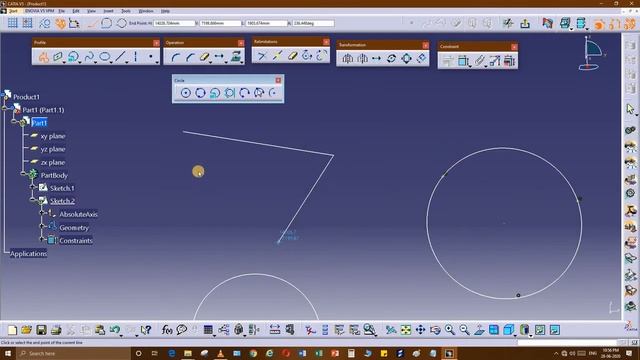Click the End Point H value field

[x=174, y=23]
